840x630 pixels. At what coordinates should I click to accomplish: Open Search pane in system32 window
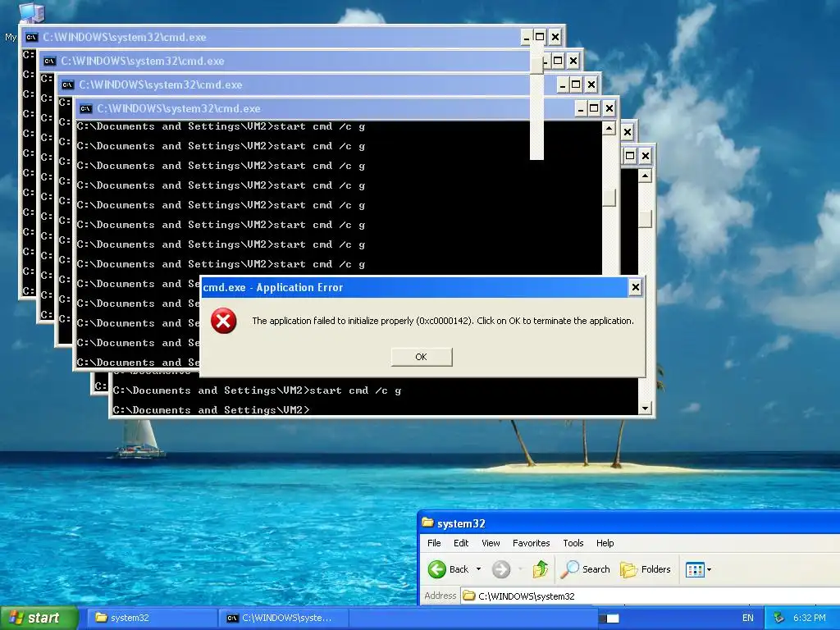point(585,569)
